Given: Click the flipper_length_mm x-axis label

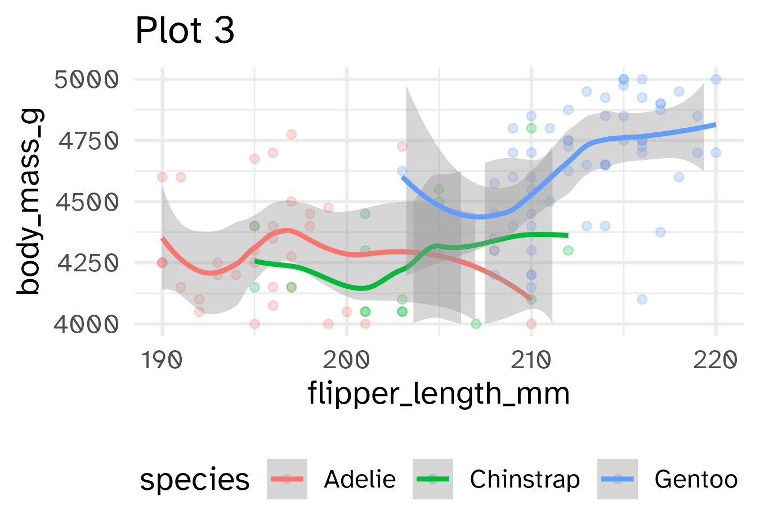Looking at the screenshot, I should tap(439, 394).
